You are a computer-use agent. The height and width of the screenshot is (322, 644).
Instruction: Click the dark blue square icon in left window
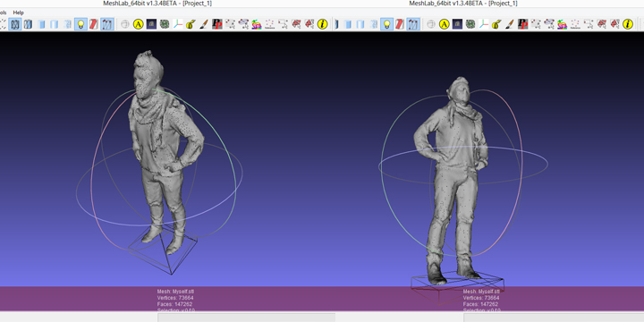click(x=151, y=24)
